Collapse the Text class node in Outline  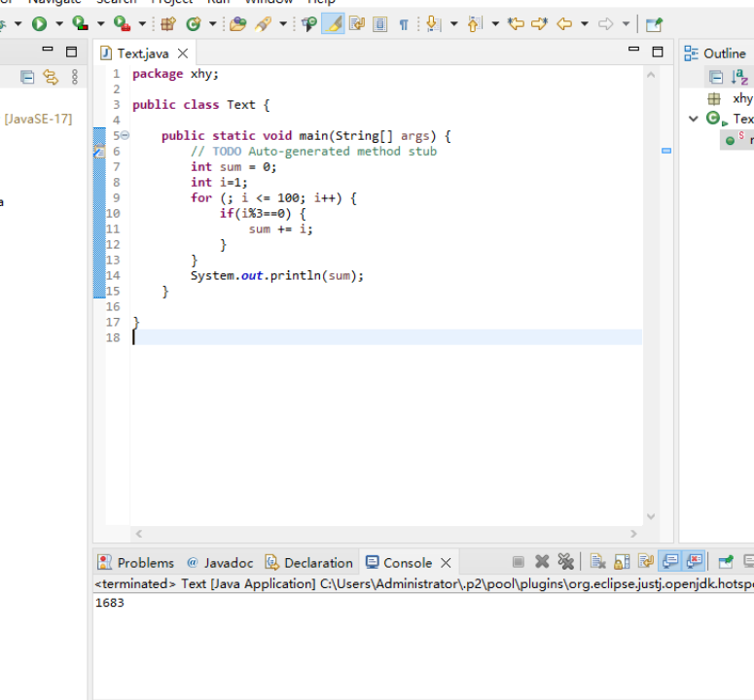pyautogui.click(x=694, y=119)
